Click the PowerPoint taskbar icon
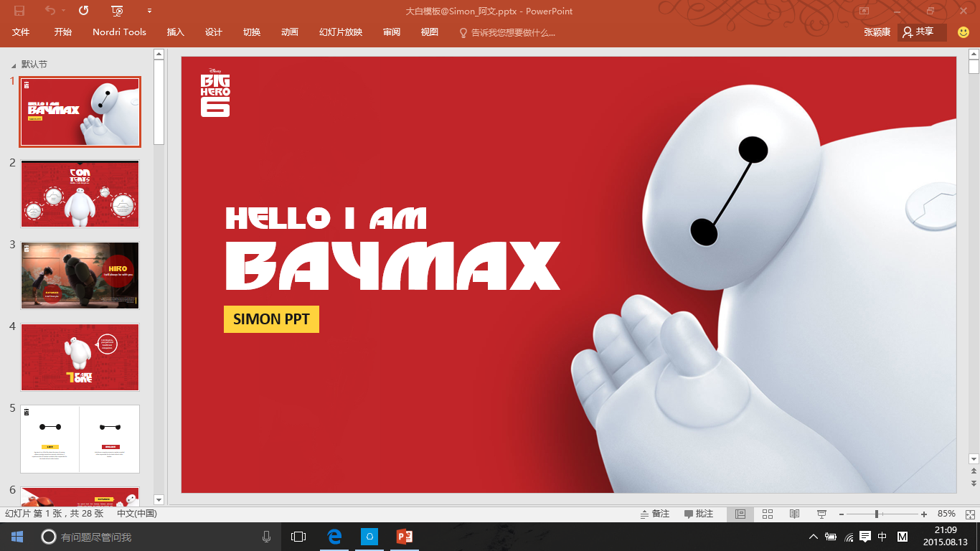Viewport: 980px width, 551px height. [x=405, y=537]
